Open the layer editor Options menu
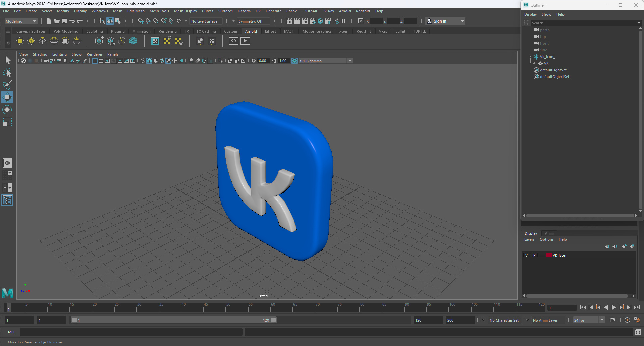This screenshot has height=346, width=644. coord(547,239)
